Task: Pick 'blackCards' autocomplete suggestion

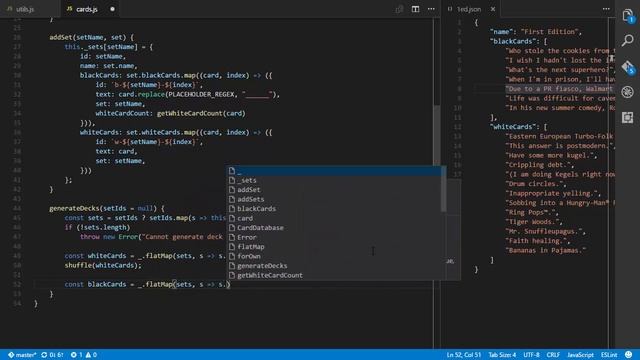Action: point(333,209)
